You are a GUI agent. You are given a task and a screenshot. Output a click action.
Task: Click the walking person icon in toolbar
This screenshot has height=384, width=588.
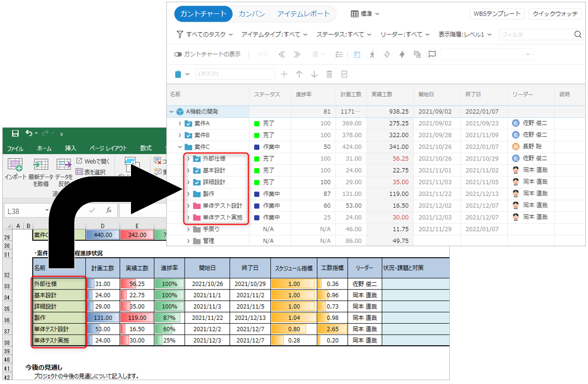click(372, 54)
